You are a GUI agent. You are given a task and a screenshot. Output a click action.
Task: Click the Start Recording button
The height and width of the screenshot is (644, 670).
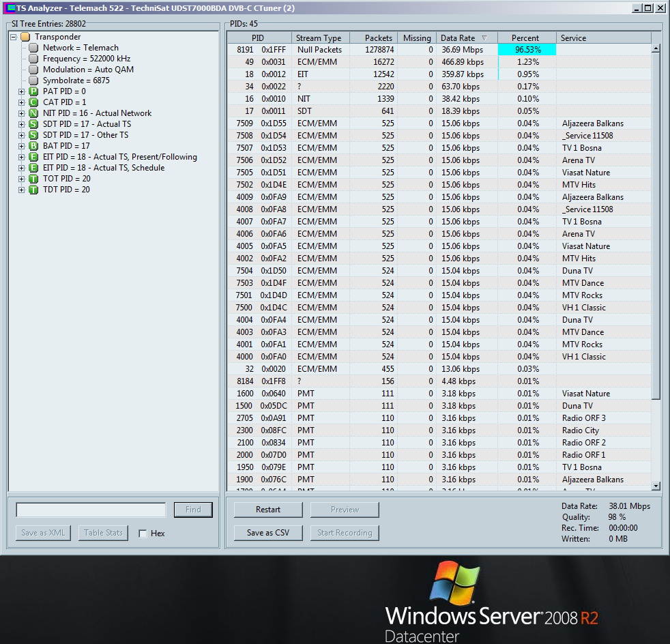pos(345,533)
